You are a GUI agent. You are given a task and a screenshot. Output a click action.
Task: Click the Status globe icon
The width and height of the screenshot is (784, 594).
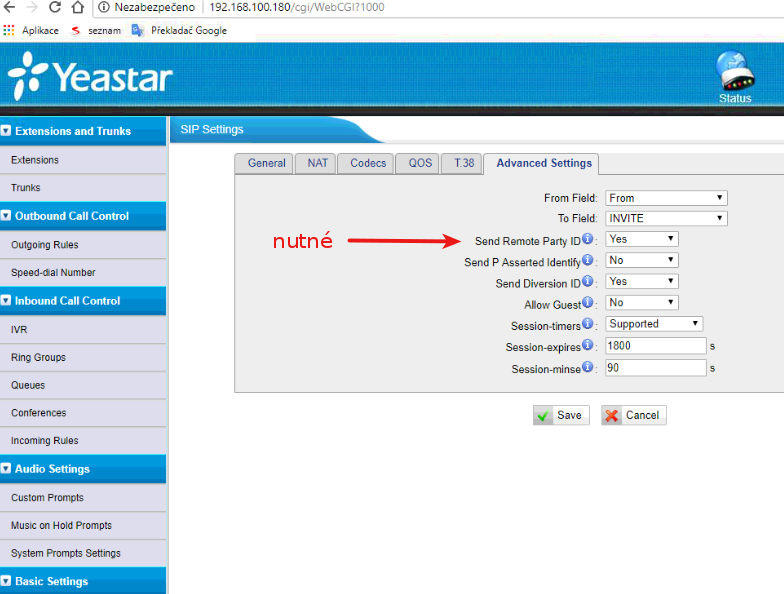click(x=734, y=73)
